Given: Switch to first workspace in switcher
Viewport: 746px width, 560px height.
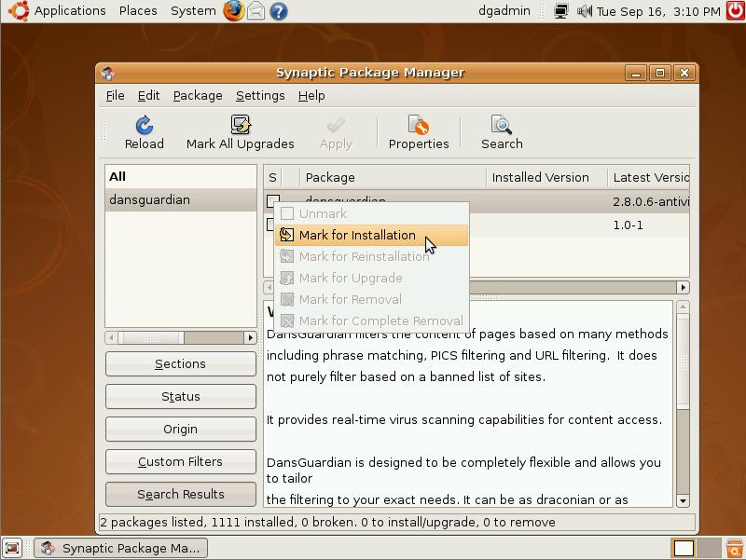Looking at the screenshot, I should tap(684, 548).
